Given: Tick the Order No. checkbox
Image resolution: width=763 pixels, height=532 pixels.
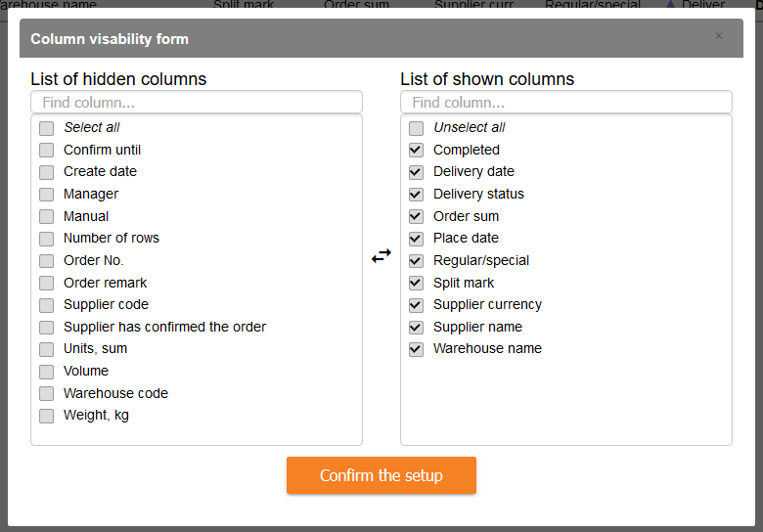Looking at the screenshot, I should pyautogui.click(x=47, y=261).
